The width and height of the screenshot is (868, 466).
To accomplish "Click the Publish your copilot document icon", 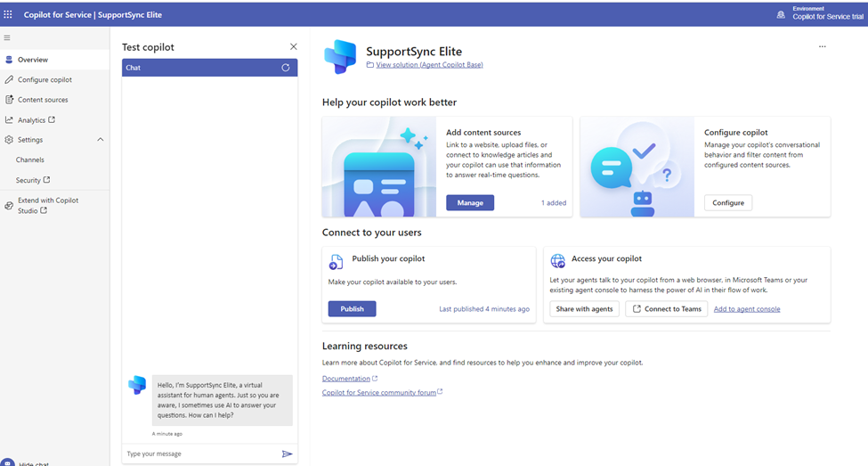I will (x=336, y=262).
